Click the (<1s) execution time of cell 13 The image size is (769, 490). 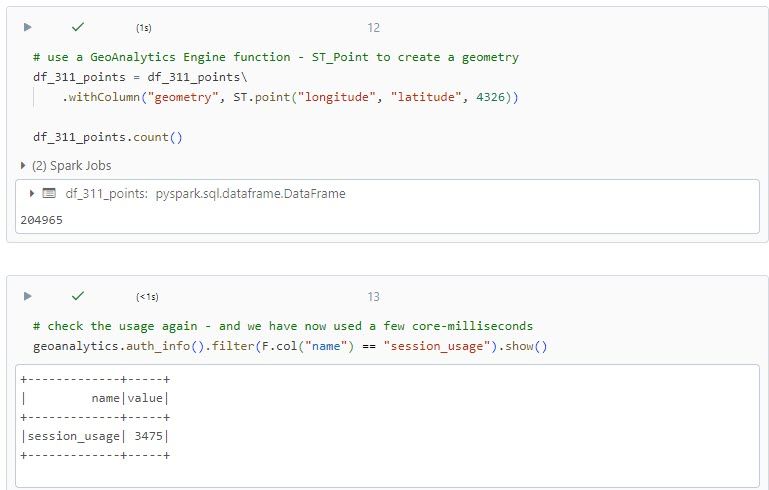(147, 297)
